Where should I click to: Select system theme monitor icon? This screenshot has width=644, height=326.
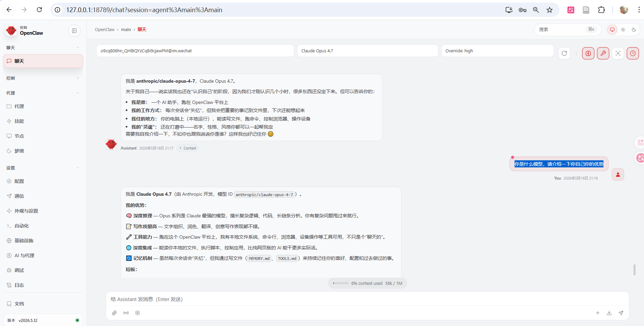click(x=612, y=30)
